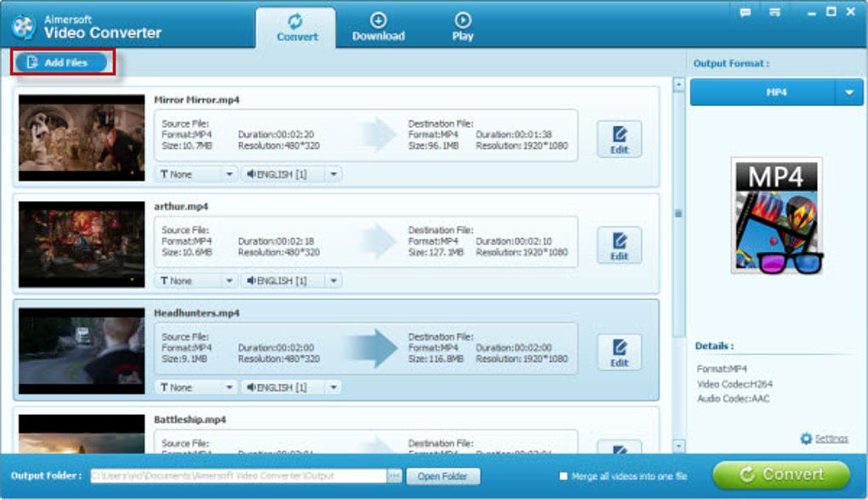Open the Download tab
Image resolution: width=868 pixels, height=500 pixels.
[x=378, y=28]
